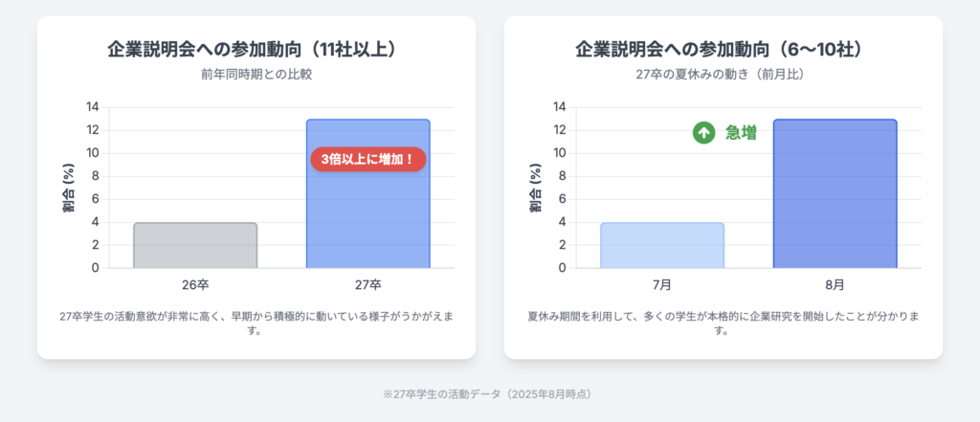The width and height of the screenshot is (980, 422).
Task: Click the 前年同時期との比較 subtitle
Action: click(x=256, y=75)
